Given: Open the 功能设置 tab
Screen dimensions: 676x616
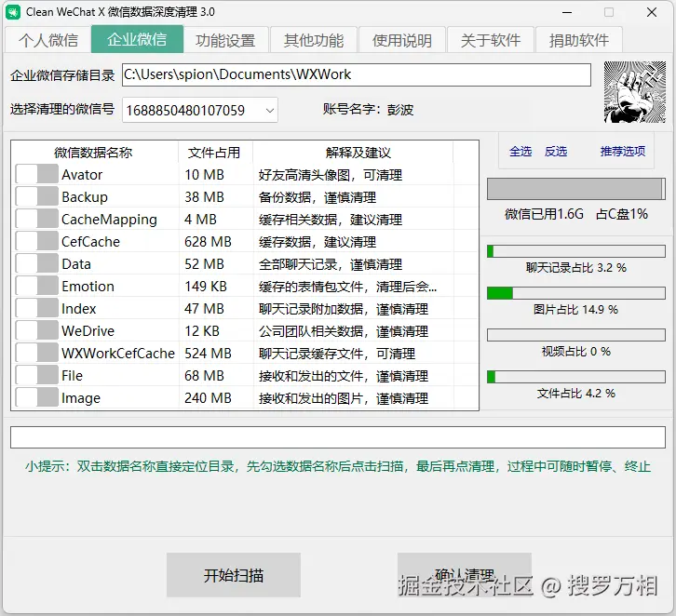Looking at the screenshot, I should (225, 40).
